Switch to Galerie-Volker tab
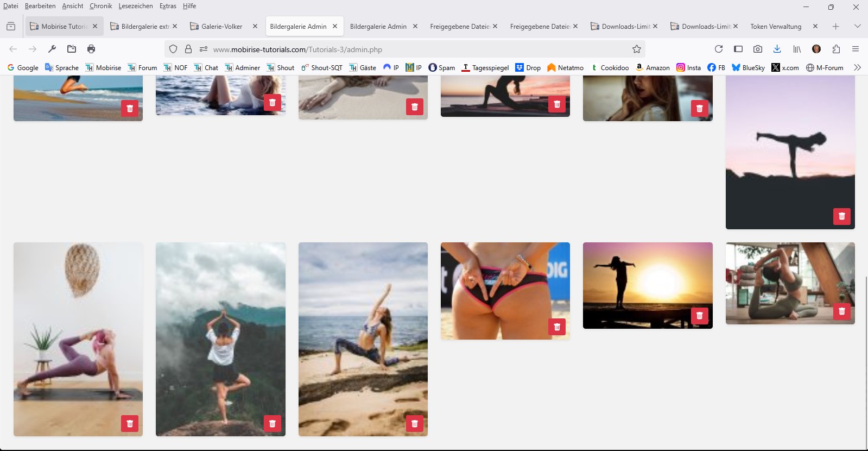This screenshot has height=451, width=868. click(x=221, y=26)
